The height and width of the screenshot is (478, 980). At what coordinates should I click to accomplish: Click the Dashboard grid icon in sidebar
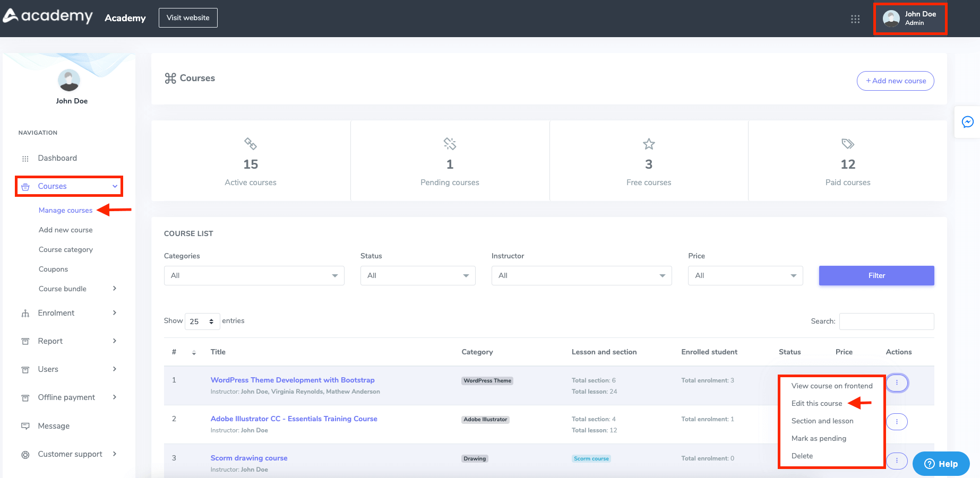tap(25, 159)
